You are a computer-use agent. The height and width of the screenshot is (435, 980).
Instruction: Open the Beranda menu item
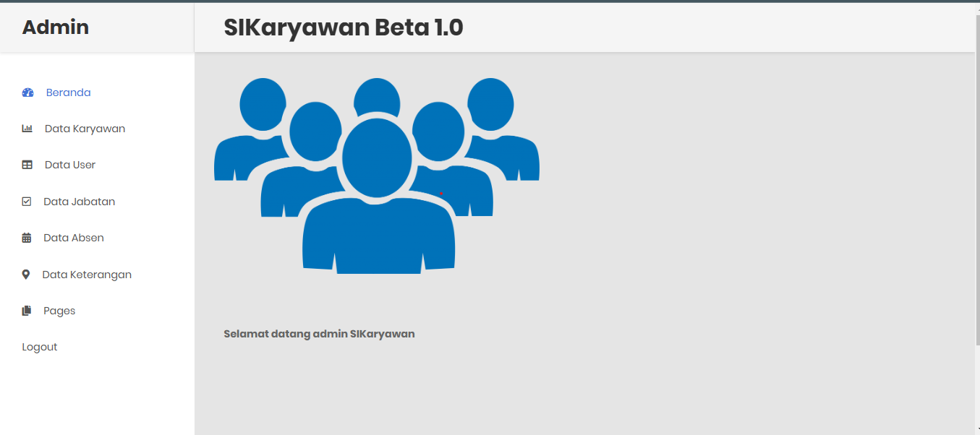point(68,92)
